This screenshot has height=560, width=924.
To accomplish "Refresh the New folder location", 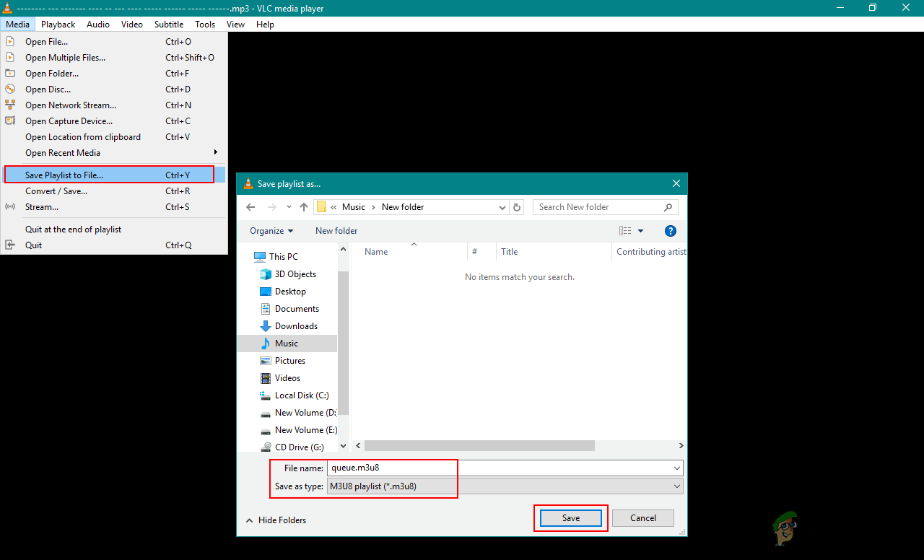I will 517,207.
